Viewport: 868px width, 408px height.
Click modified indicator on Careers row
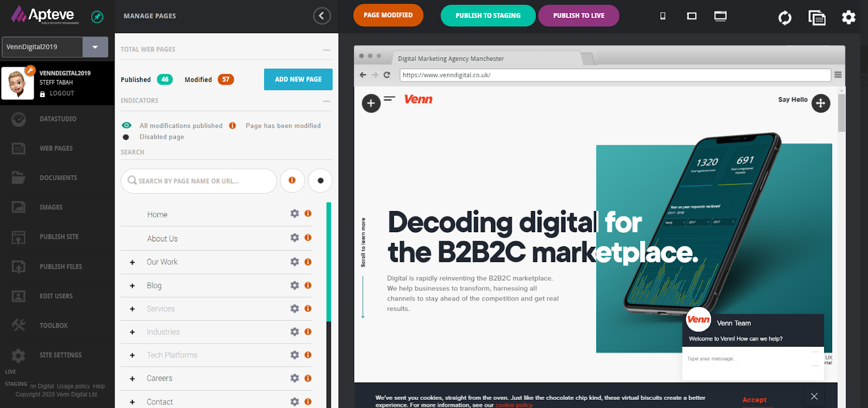[308, 378]
